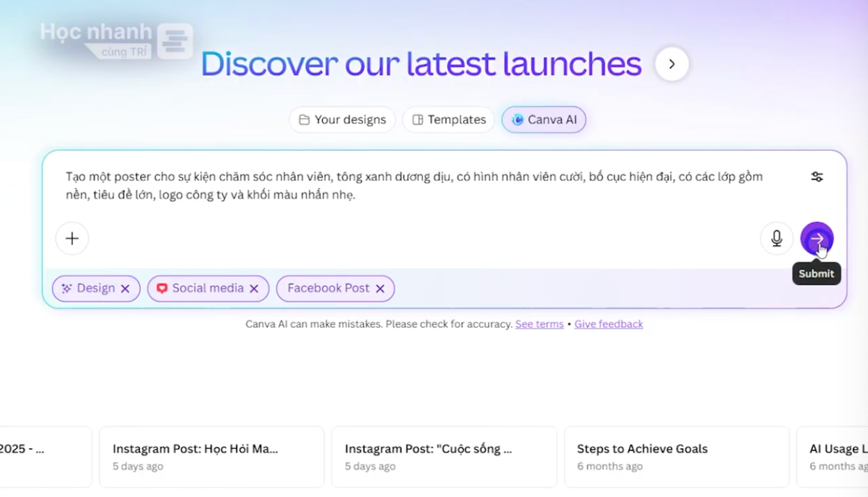Click the Discover our latest launches heading
Screen dimensions: 868x497
[x=421, y=64]
